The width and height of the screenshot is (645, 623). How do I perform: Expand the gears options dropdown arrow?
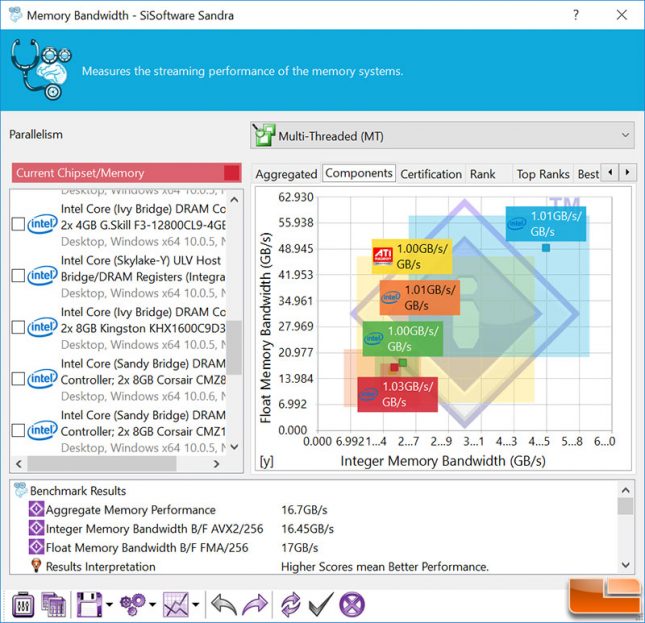153,604
